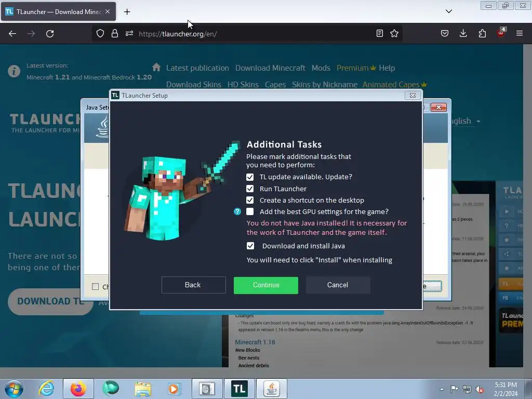Click the muted volume tray icon

pos(480,389)
